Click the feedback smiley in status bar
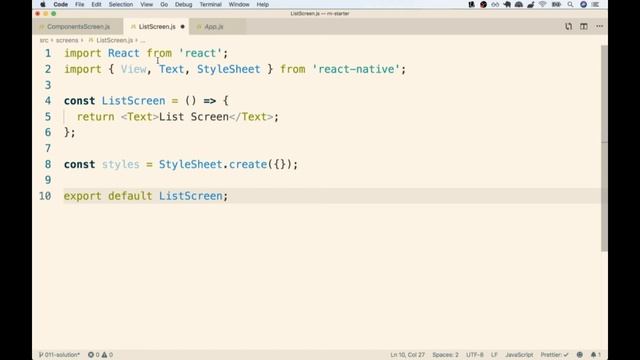 pyautogui.click(x=580, y=355)
